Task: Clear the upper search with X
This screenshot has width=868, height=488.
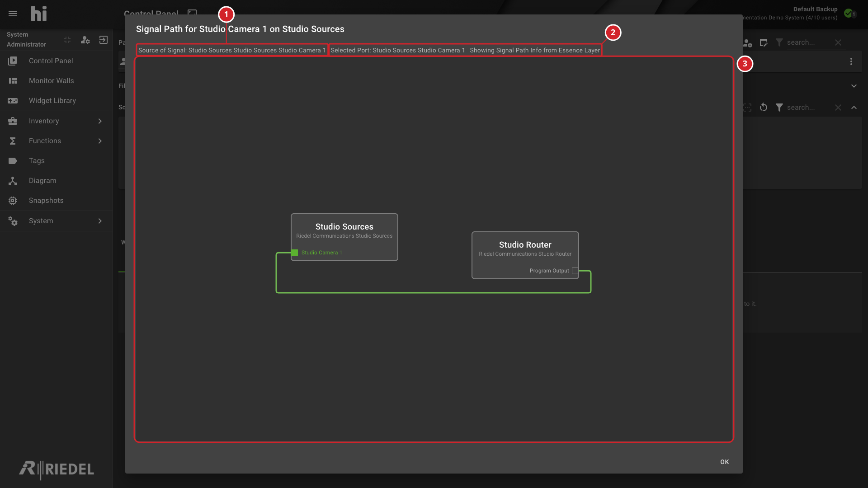Action: pyautogui.click(x=838, y=42)
